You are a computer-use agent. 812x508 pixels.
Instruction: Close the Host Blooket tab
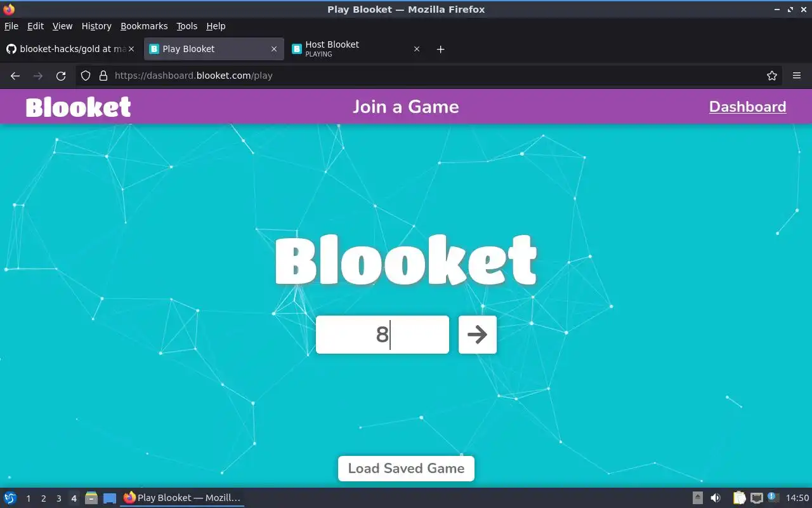pyautogui.click(x=417, y=49)
